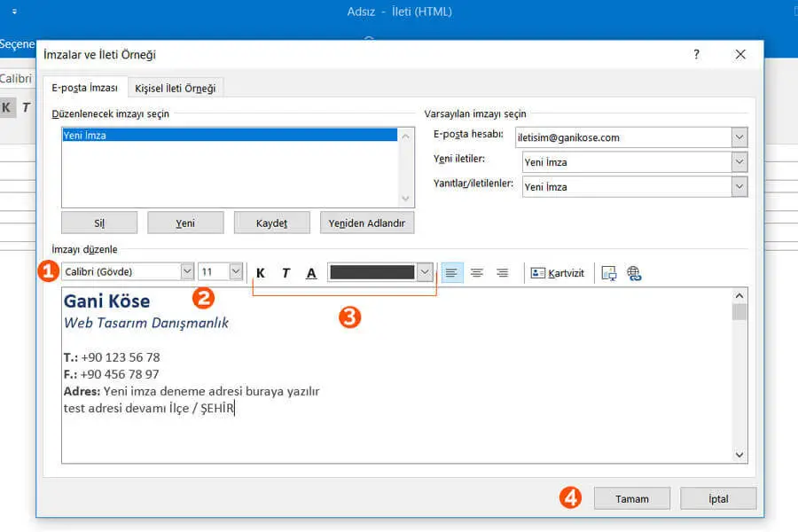Apply italic with the T button in signature toolbar

point(286,273)
